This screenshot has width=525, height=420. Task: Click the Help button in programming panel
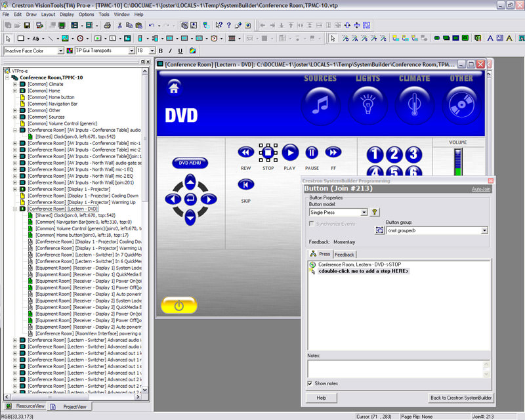(x=322, y=398)
